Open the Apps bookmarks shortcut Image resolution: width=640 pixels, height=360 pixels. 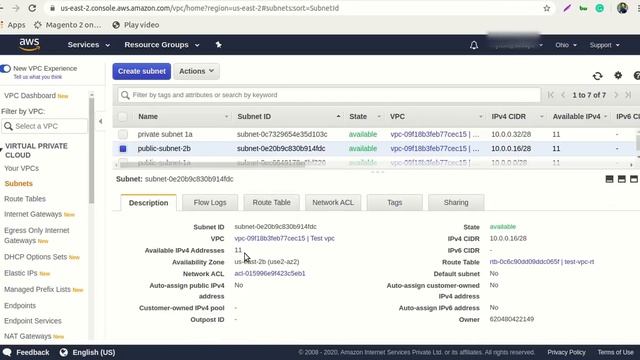(13, 25)
